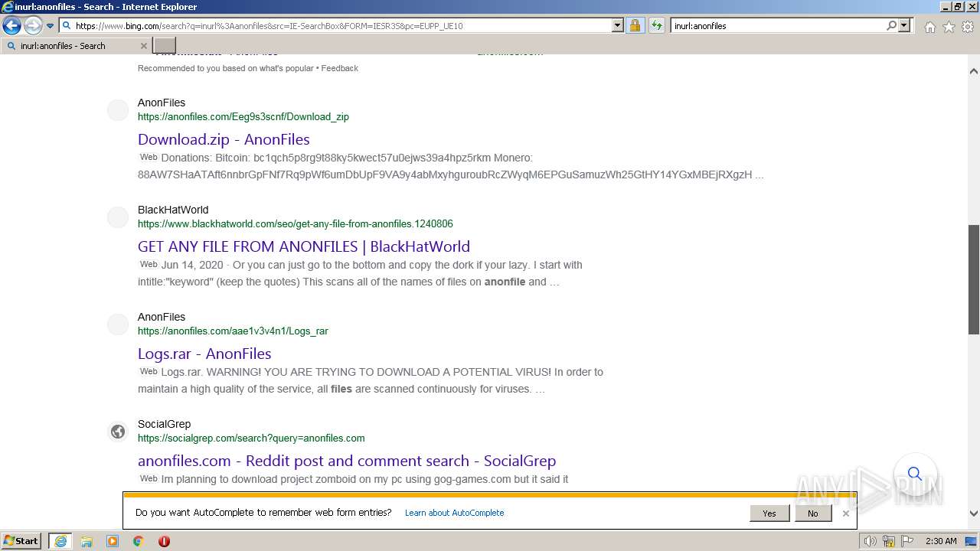Open 'GET ANY FILE FROM ANONFILES' result

click(304, 246)
